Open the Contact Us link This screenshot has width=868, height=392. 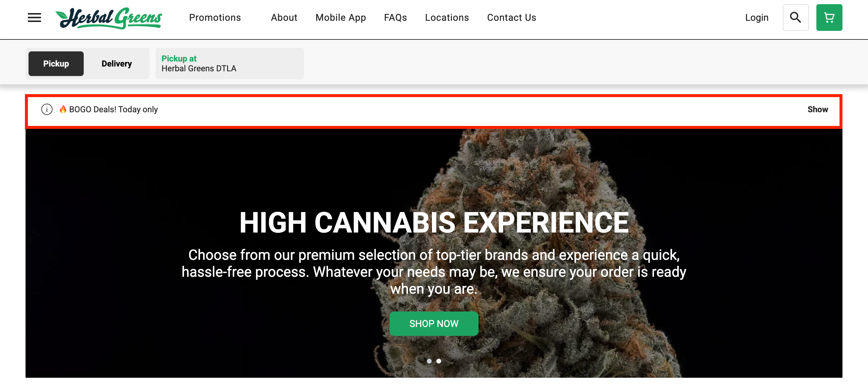(511, 18)
